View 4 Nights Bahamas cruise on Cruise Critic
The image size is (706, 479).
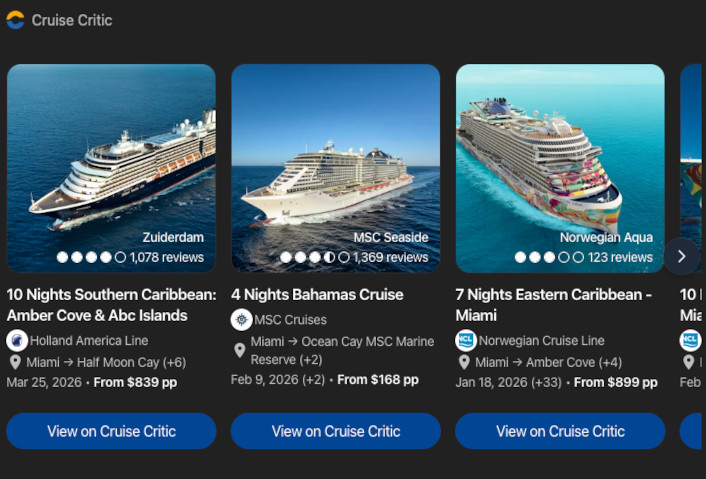[335, 431]
